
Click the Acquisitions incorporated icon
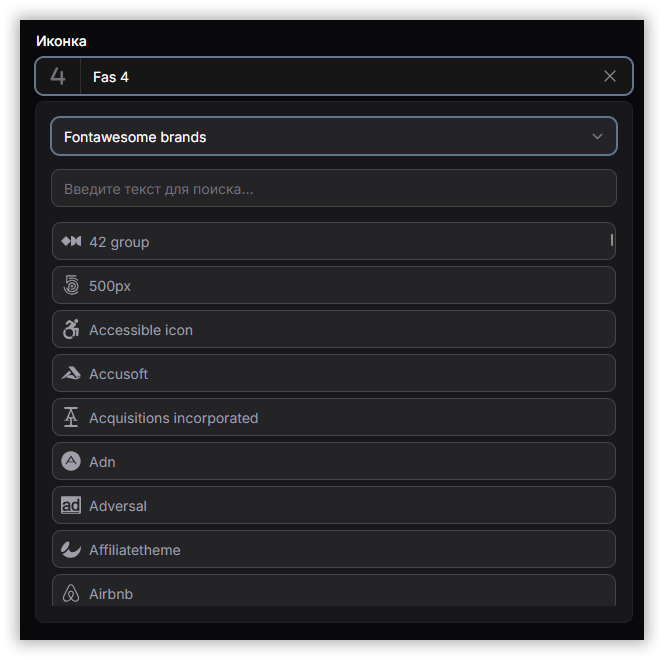tap(71, 418)
